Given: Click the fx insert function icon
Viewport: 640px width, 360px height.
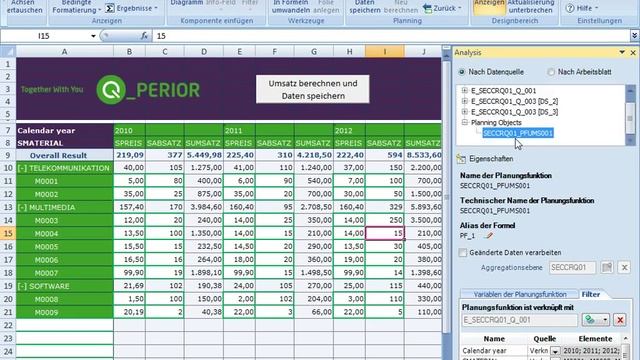Looking at the screenshot, I should tap(144, 36).
